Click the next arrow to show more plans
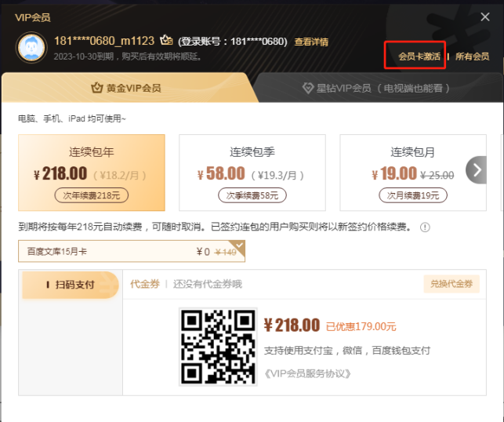504x422 pixels. coord(477,169)
